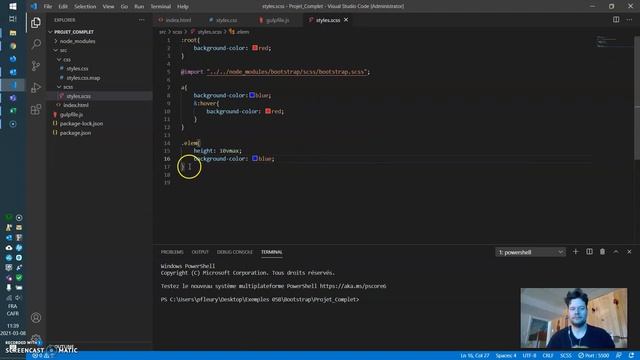Click the notifications bell in status bar
Image resolution: width=640 pixels, height=360 pixels.
[x=631, y=356]
